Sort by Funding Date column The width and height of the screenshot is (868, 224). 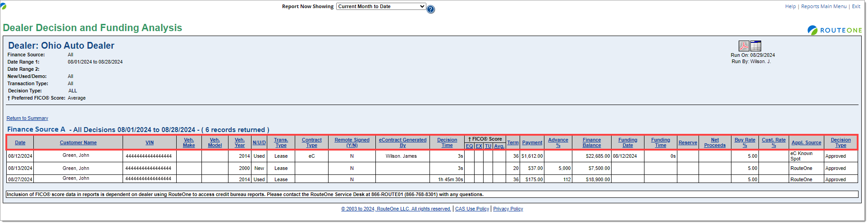tap(628, 142)
